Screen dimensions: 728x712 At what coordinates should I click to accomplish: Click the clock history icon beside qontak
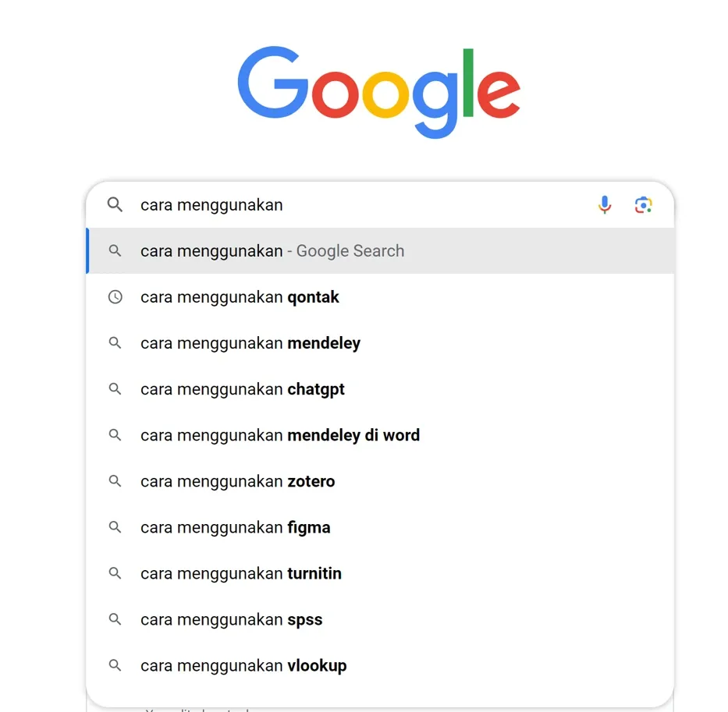[x=115, y=297]
